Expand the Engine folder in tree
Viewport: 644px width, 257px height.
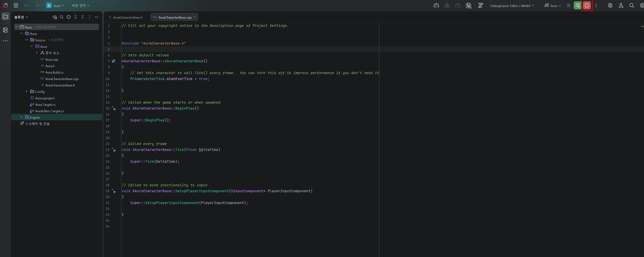(21, 117)
